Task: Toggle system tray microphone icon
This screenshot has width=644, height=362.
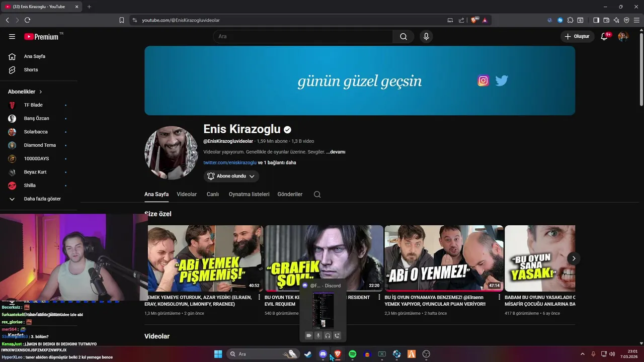Action: (x=593, y=354)
